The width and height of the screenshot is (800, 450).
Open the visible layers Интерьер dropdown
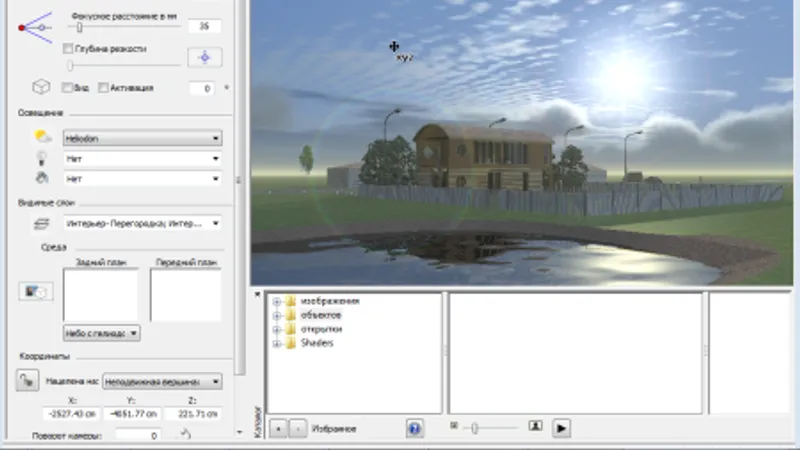coord(142,223)
